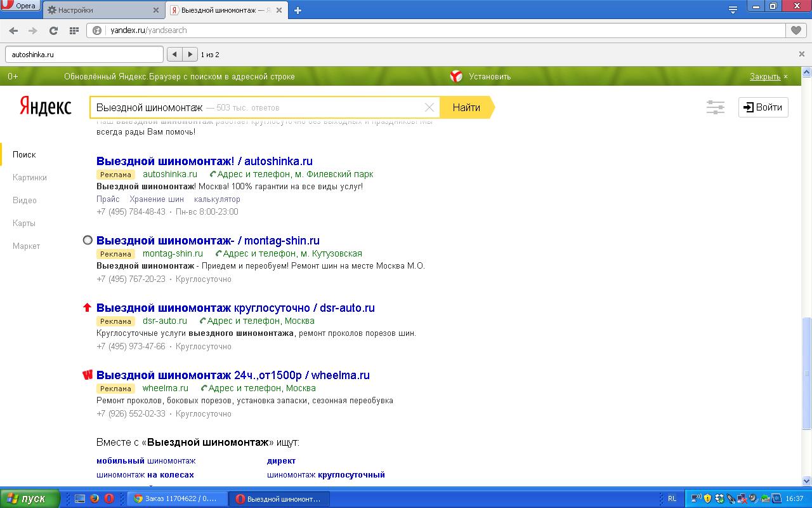Viewport: 812px width, 508px height.
Task: Click the scrollbar down arrow
Action: [807, 481]
